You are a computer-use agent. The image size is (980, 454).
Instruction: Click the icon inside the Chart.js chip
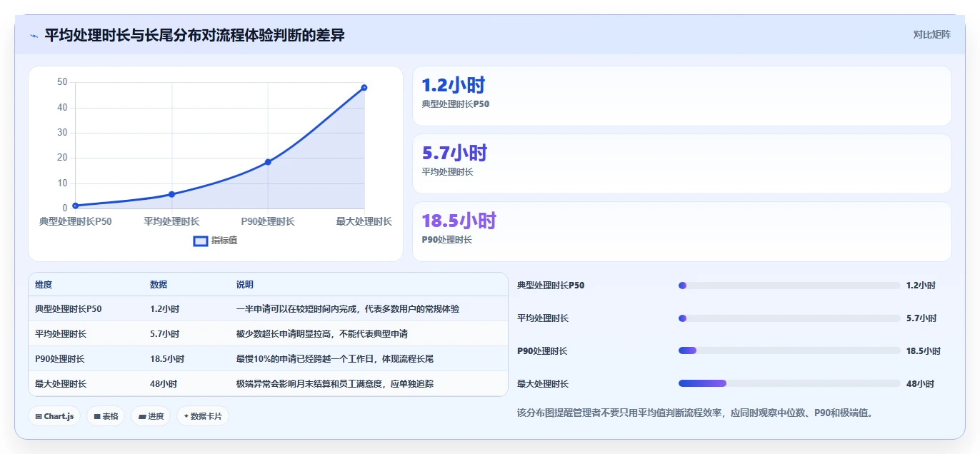(39, 416)
